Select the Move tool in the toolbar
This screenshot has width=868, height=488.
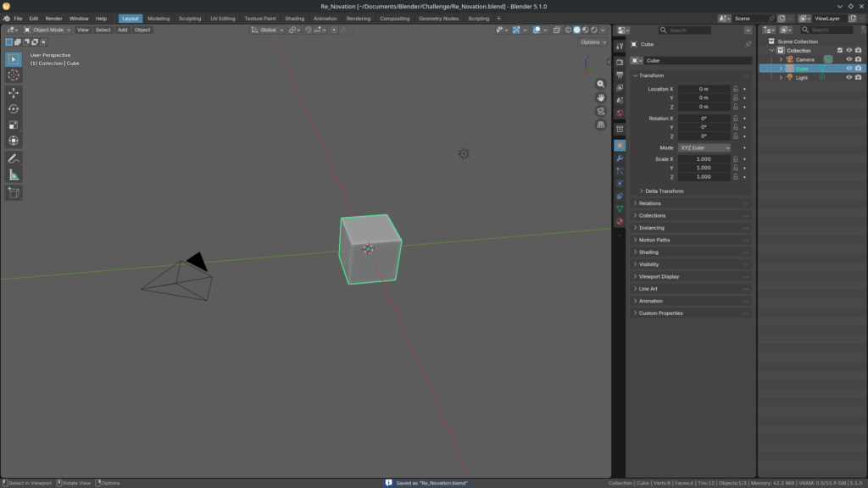coord(14,92)
